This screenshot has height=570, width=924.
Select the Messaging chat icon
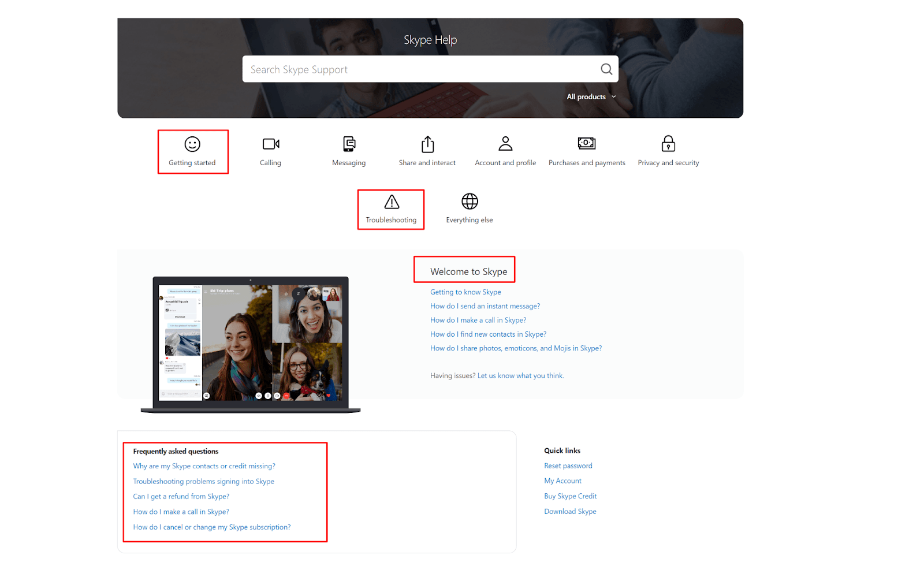pyautogui.click(x=349, y=144)
